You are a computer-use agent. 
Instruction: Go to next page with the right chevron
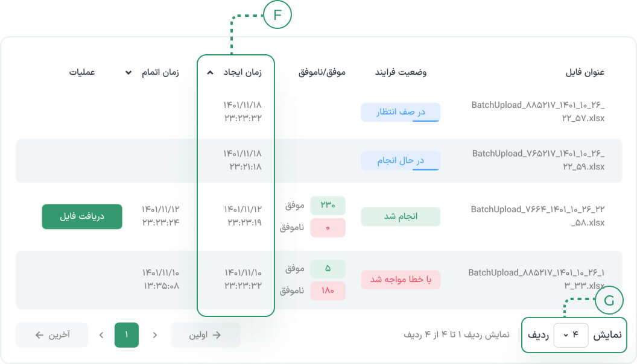click(155, 335)
